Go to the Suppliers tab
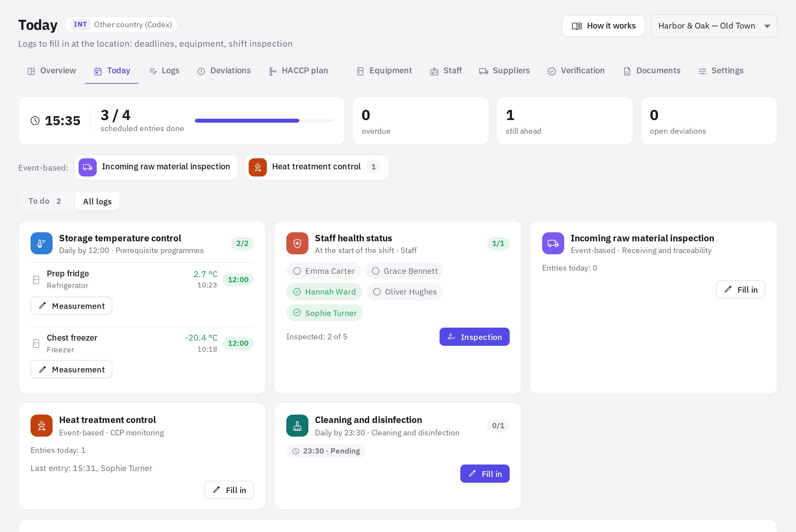 pos(504,71)
